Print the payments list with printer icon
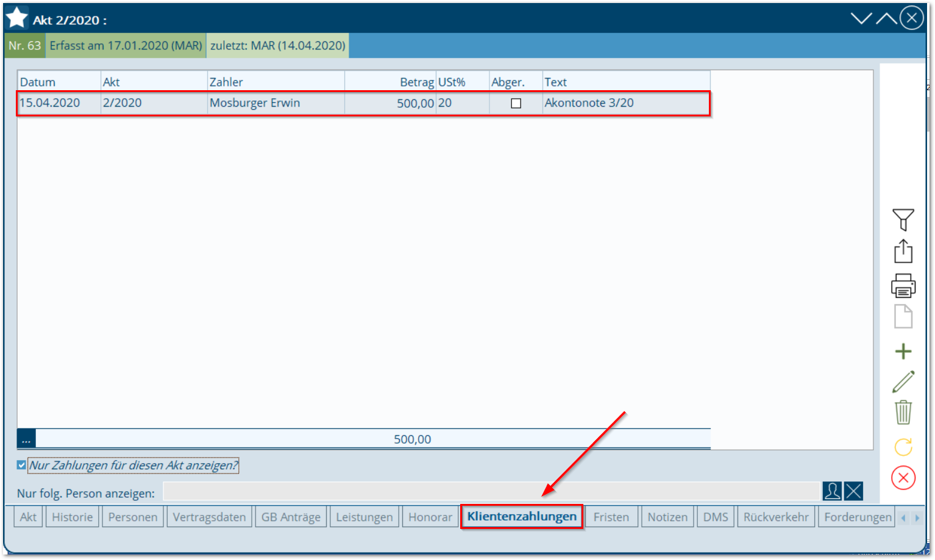This screenshot has height=560, width=935. pyautogui.click(x=903, y=285)
